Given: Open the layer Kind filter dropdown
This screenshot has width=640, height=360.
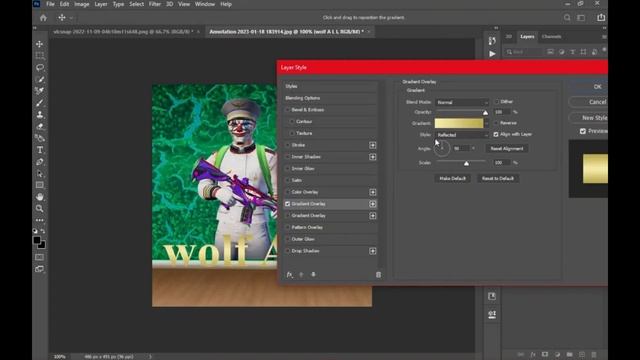Looking at the screenshot, I should coord(524,52).
